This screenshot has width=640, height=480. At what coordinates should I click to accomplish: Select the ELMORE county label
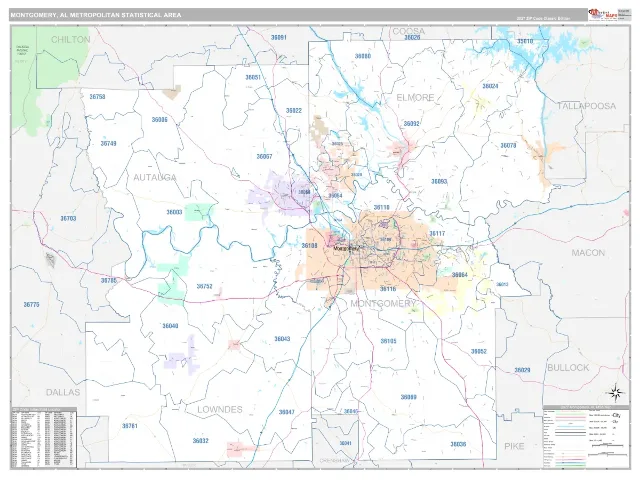[415, 98]
